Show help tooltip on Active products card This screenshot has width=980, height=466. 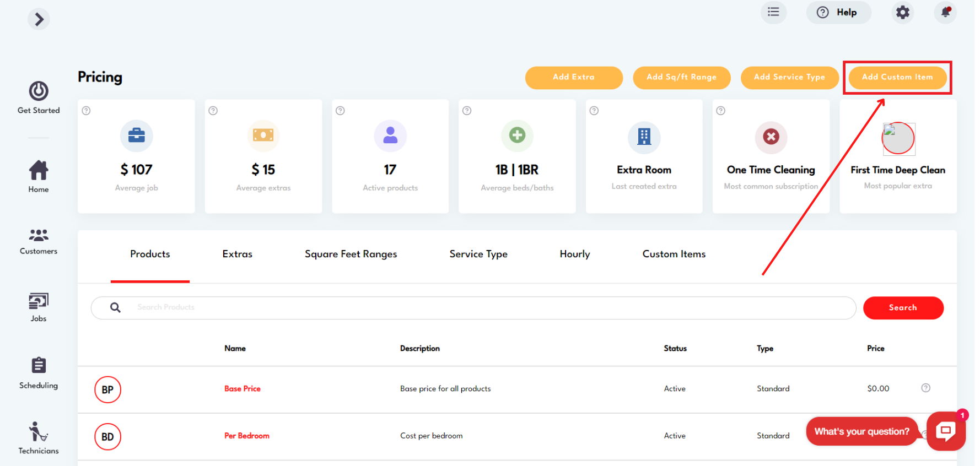[x=340, y=111]
